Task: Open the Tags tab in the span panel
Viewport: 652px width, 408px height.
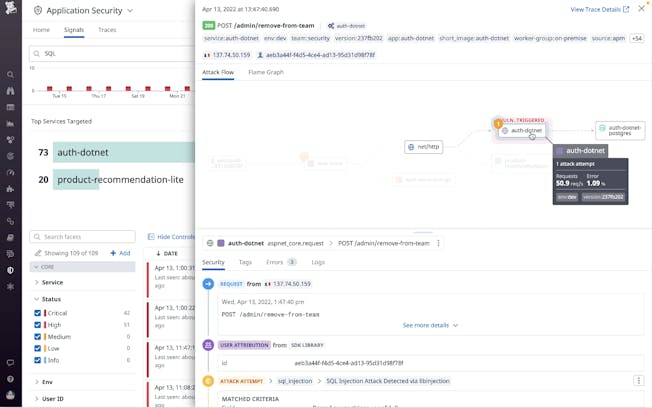Action: pyautogui.click(x=245, y=262)
